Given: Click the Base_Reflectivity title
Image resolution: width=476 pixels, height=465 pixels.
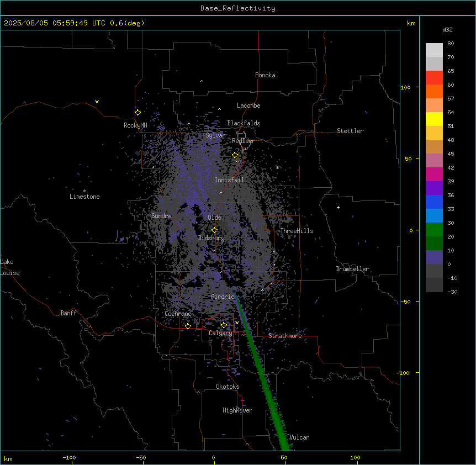Looking at the screenshot, I should tap(238, 8).
